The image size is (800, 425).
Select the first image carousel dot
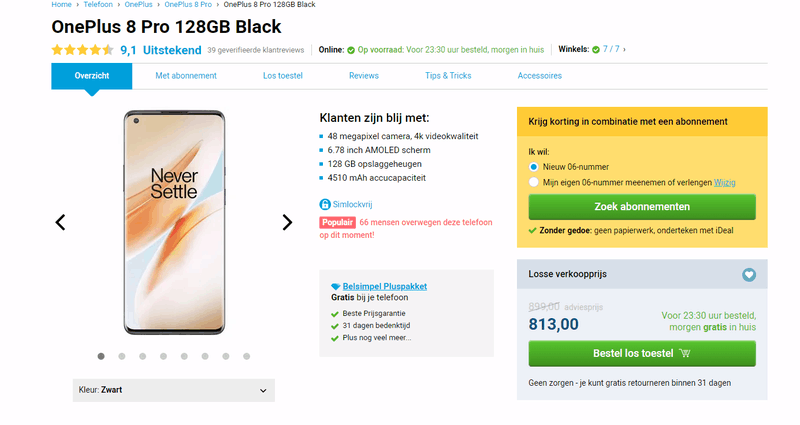(101, 355)
